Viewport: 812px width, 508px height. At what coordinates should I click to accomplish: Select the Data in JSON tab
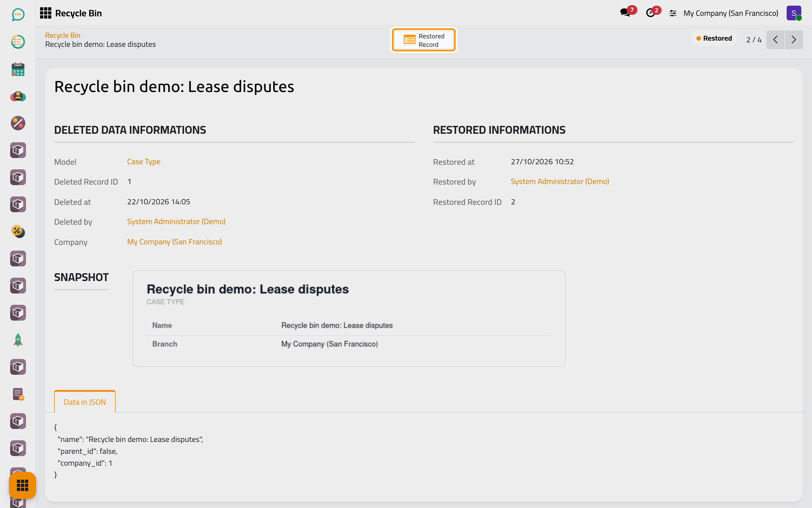(85, 402)
